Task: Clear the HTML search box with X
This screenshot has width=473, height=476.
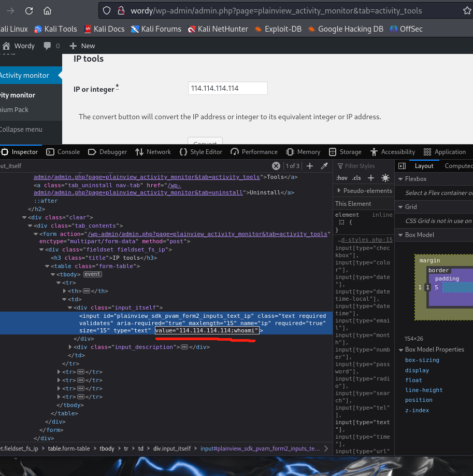Action: (x=276, y=166)
